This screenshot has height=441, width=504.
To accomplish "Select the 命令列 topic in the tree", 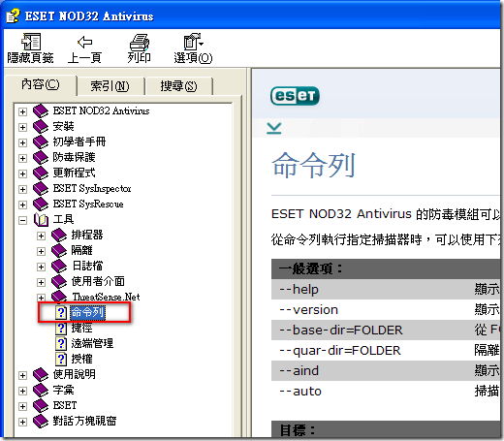I will pos(87,312).
